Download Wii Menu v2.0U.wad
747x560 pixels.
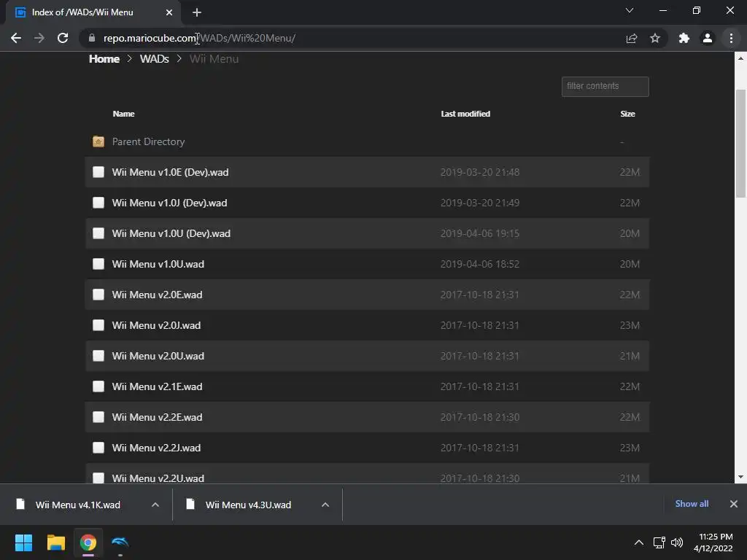[x=158, y=356]
